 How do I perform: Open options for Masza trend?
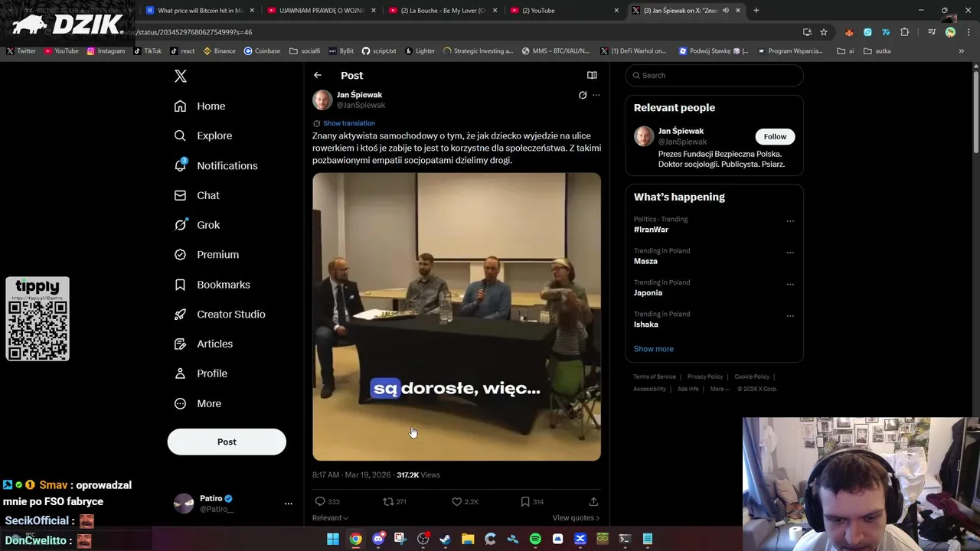click(x=790, y=253)
